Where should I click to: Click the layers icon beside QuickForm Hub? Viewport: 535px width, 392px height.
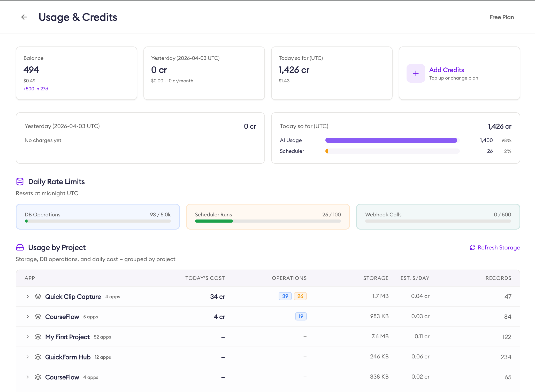(38, 357)
